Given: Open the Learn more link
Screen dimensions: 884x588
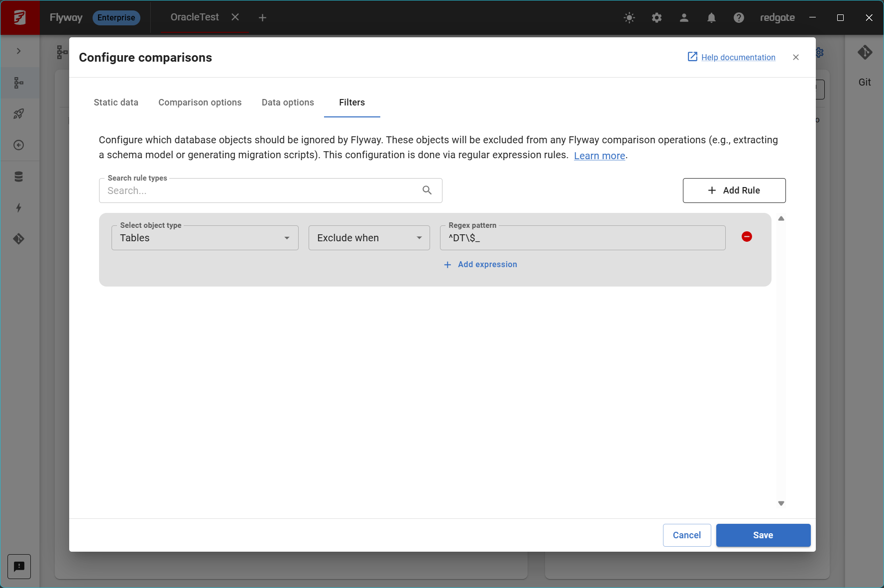Looking at the screenshot, I should [599, 156].
